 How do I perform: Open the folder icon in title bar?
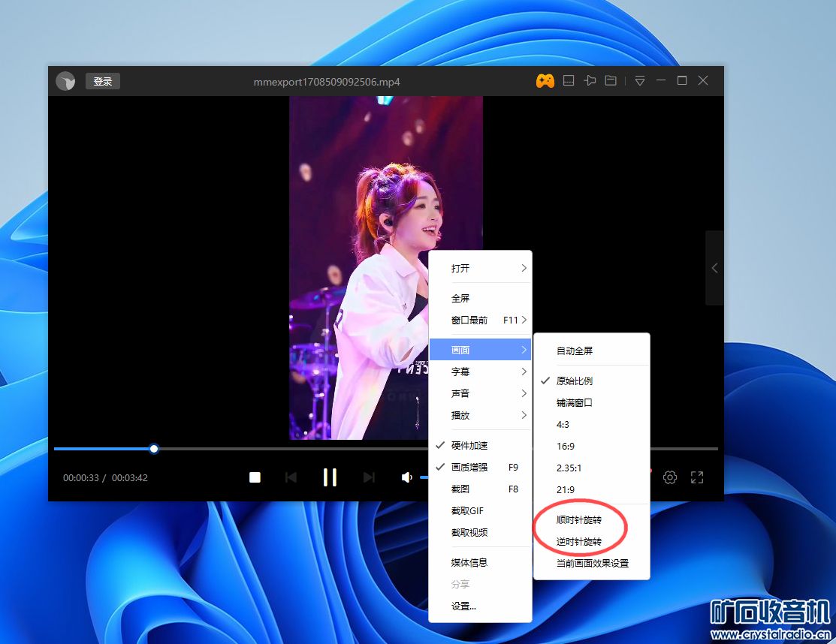pyautogui.click(x=611, y=81)
